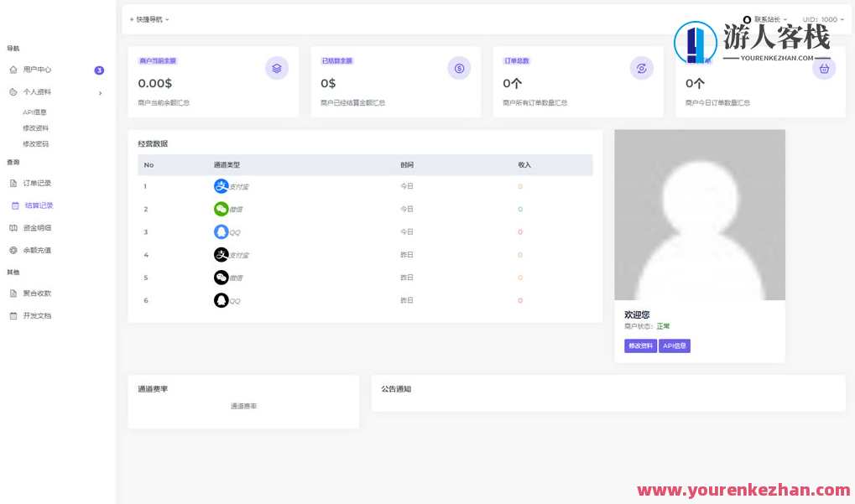Click the green 正常 status indicator
Image resolution: width=855 pixels, height=504 pixels.
[663, 325]
